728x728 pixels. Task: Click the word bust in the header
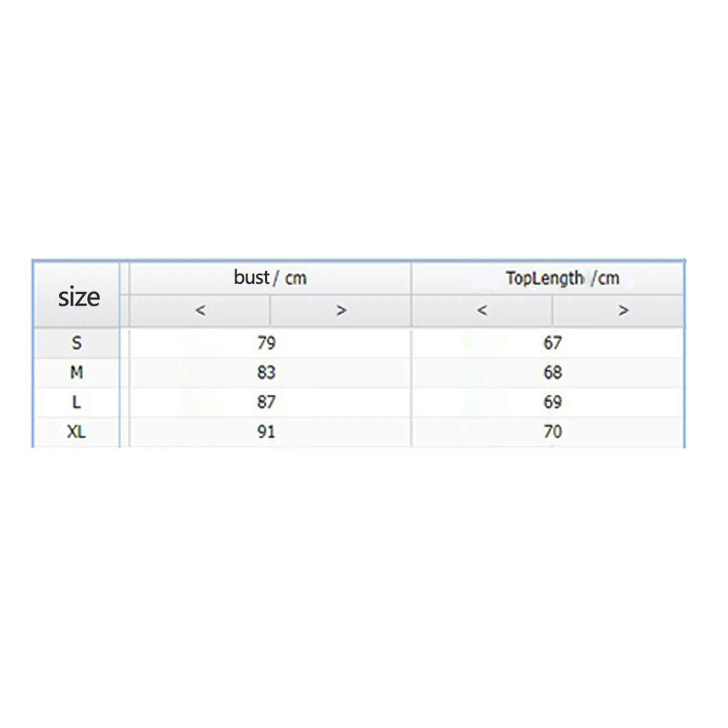pos(251,277)
